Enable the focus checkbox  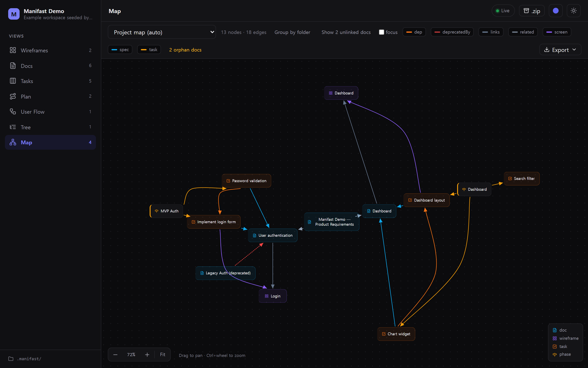point(381,32)
